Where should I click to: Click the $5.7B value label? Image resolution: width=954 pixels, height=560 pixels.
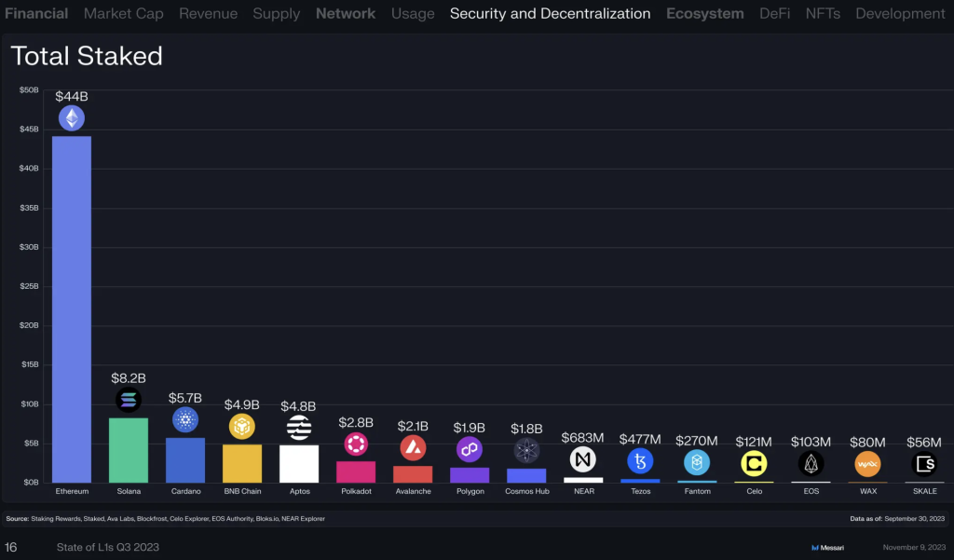pyautogui.click(x=185, y=398)
